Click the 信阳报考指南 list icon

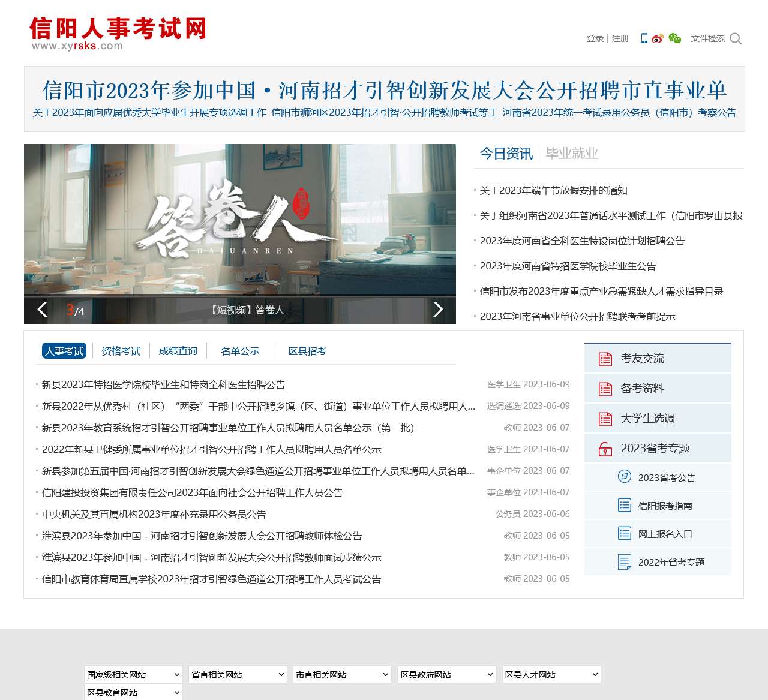point(625,505)
